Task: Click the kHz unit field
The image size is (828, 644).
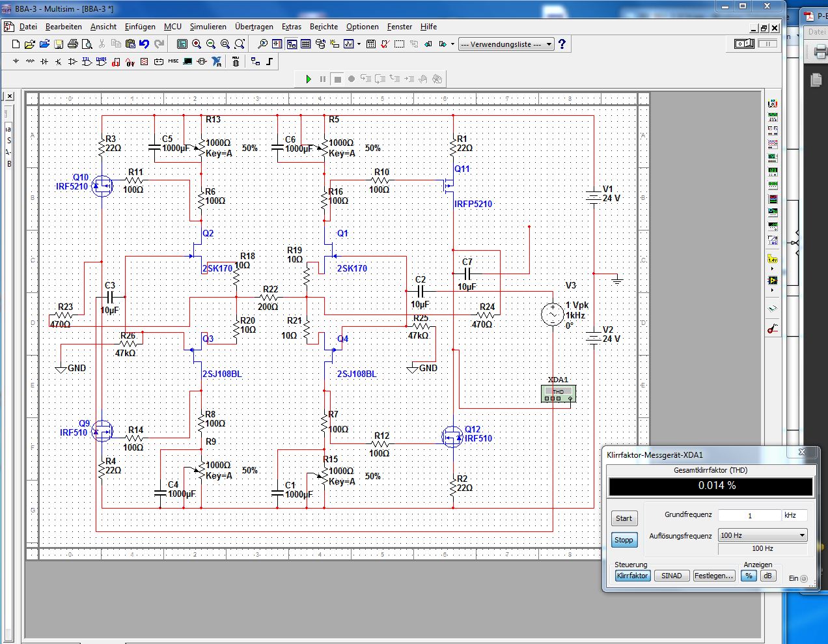Action: coord(794,515)
